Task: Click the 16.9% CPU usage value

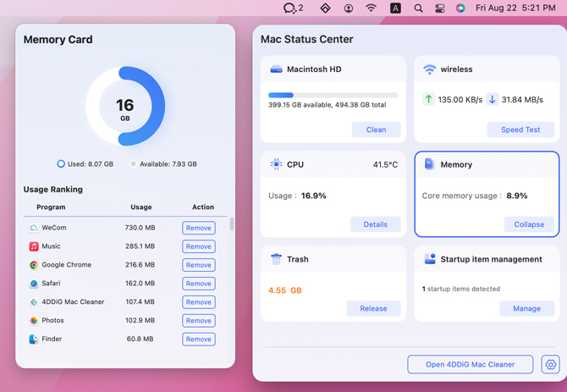Action: [x=313, y=196]
